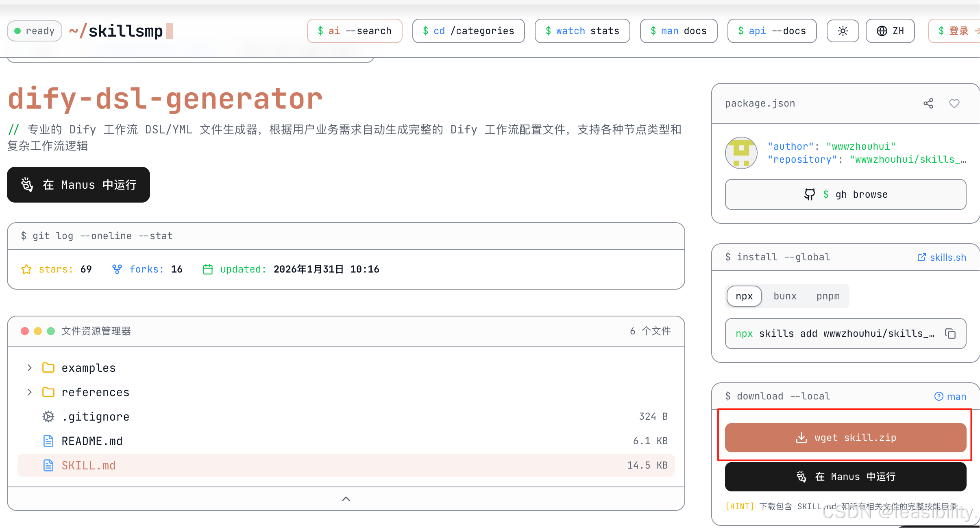Toggle the light/dark theme sun icon
The image size is (980, 528).
point(843,31)
